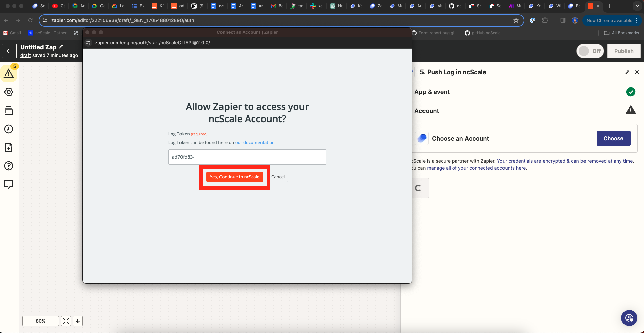Image resolution: width=644 pixels, height=333 pixels.
Task: Open Gmail bookmark in bookmarks bar
Action: coord(12,33)
